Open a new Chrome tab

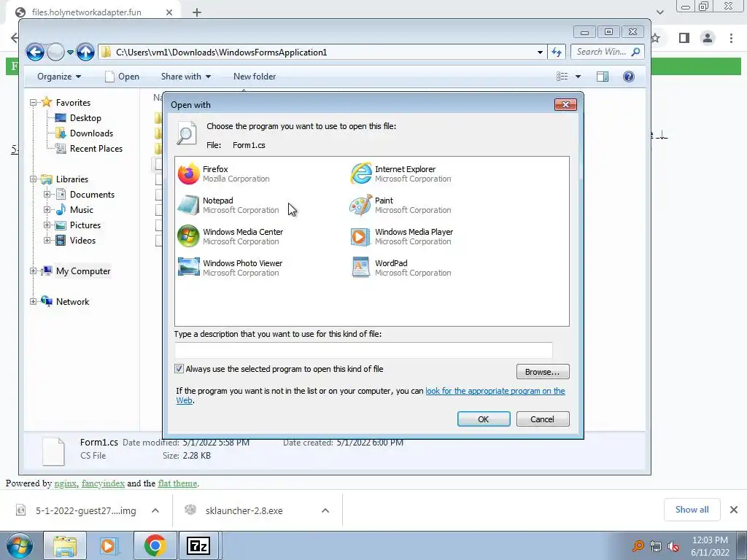coord(197,12)
